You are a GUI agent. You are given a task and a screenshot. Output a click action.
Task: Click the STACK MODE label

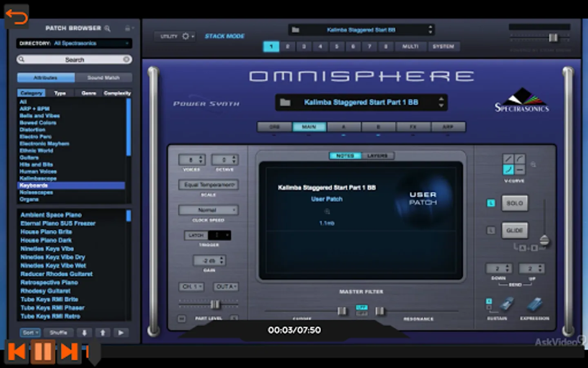[x=225, y=36]
